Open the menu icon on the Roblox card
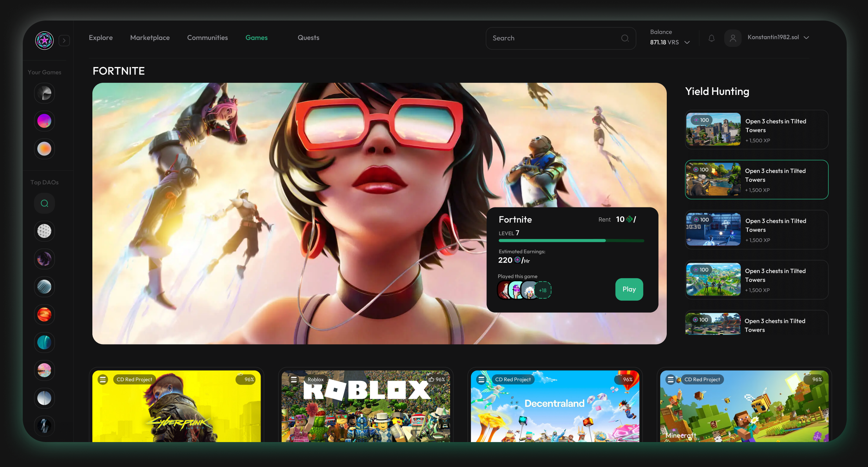Screen dimensions: 868x467 click(294, 379)
